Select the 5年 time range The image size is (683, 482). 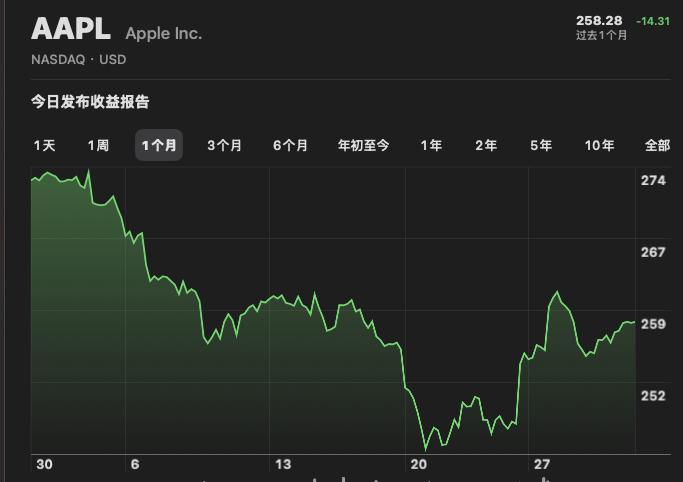(x=541, y=146)
